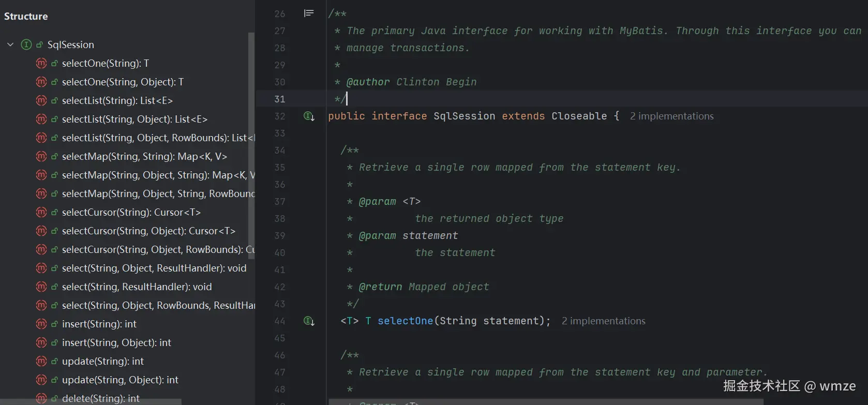Click method icon of update(String): int

(41, 361)
